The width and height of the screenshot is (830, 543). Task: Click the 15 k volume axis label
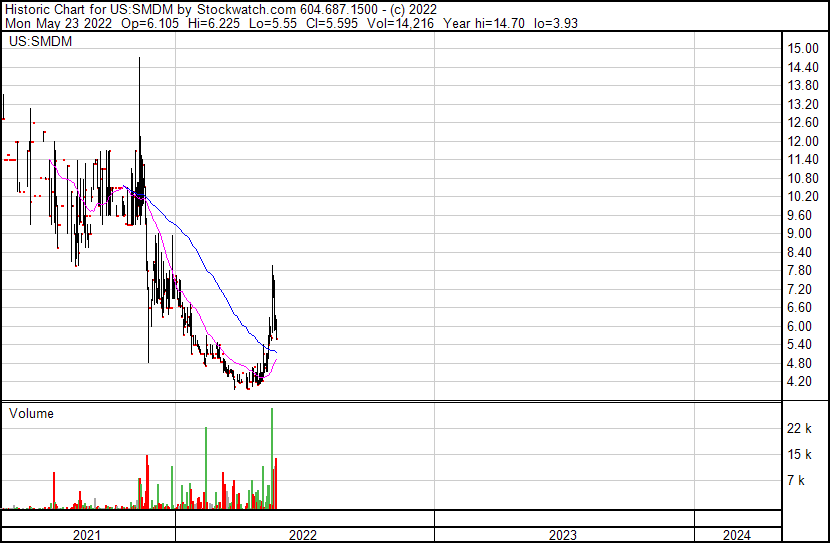pyautogui.click(x=799, y=454)
